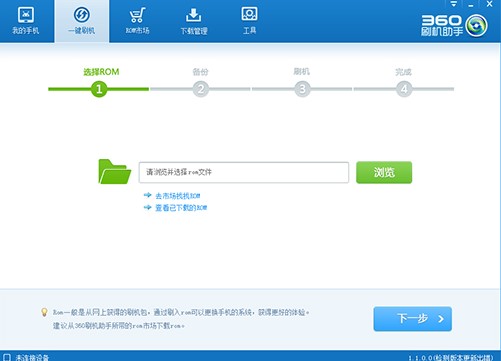Open the ROM市场 tab
The image size is (501, 361).
[137, 21]
